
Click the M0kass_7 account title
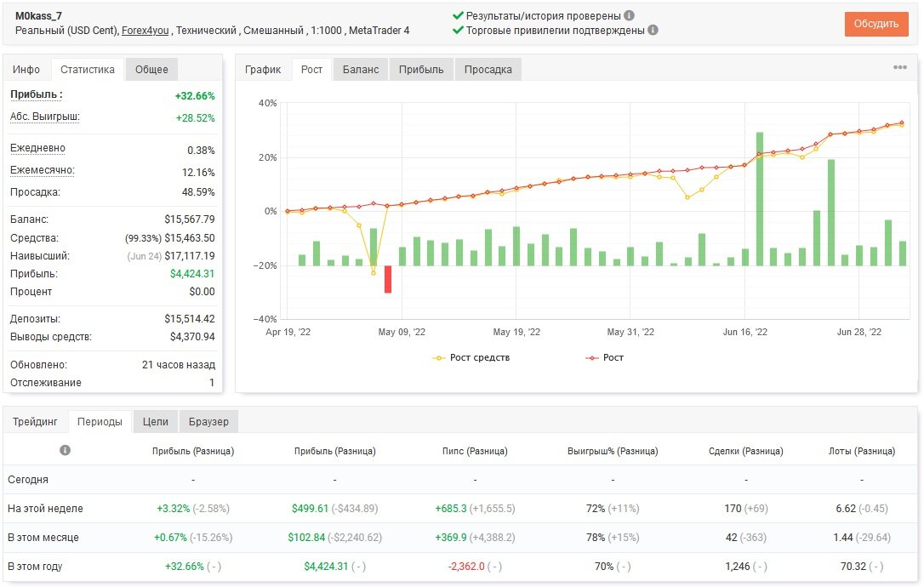pyautogui.click(x=38, y=16)
